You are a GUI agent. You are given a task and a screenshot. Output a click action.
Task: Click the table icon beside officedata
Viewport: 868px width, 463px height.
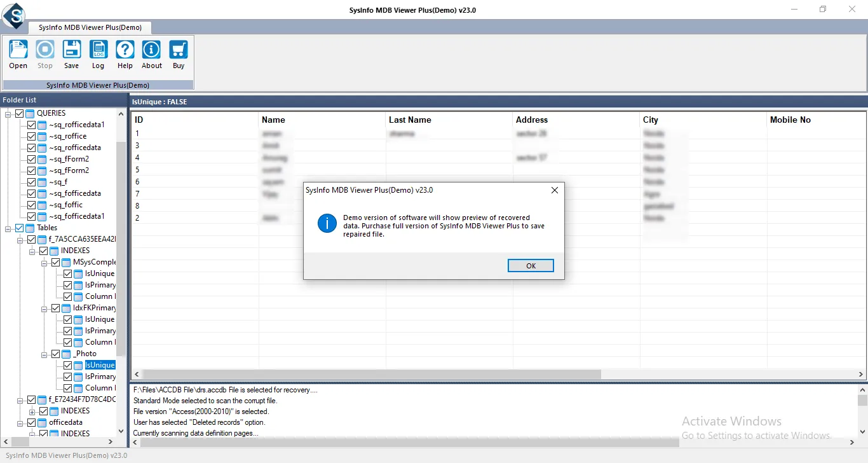click(42, 422)
